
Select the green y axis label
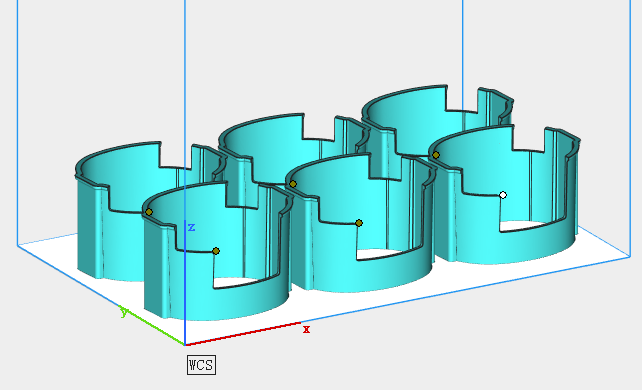pyautogui.click(x=124, y=312)
